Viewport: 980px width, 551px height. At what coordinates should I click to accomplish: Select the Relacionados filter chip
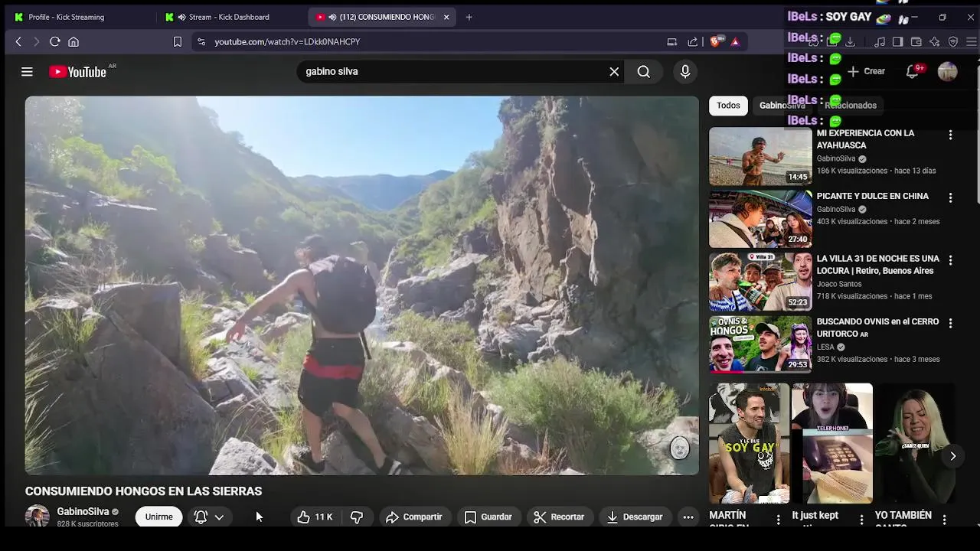pyautogui.click(x=851, y=106)
